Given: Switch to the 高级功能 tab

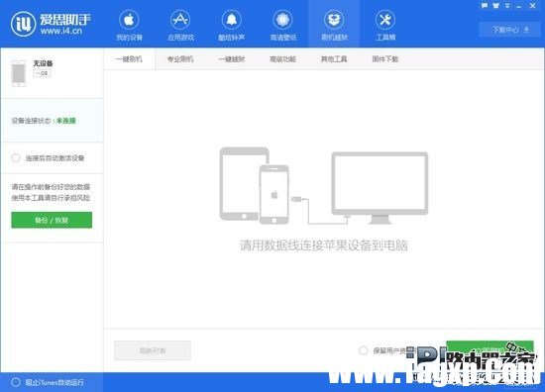Looking at the screenshot, I should [282, 59].
